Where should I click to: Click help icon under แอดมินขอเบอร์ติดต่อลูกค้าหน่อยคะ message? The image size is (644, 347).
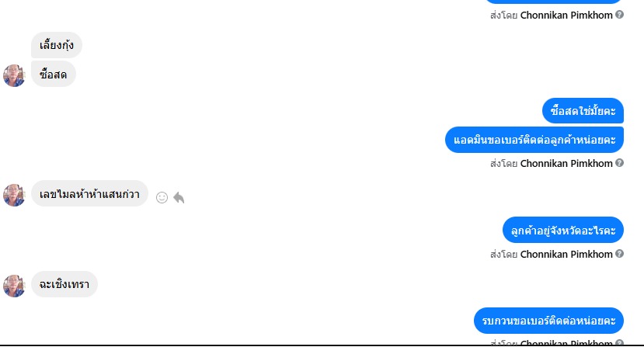(619, 163)
